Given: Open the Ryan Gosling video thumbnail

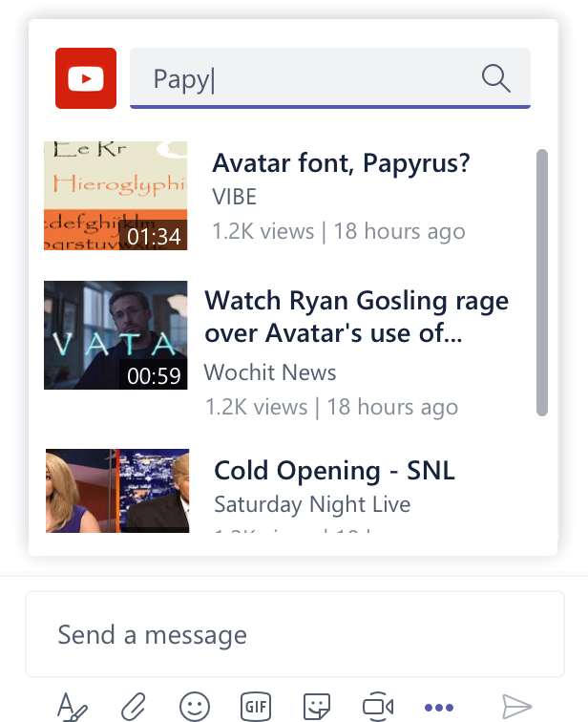Looking at the screenshot, I should pos(115,335).
